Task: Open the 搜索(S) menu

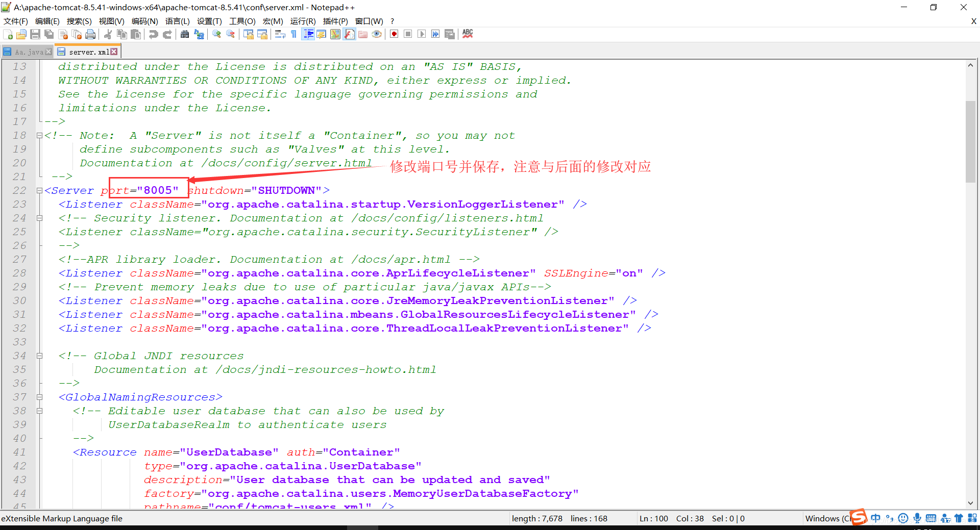Action: click(79, 21)
